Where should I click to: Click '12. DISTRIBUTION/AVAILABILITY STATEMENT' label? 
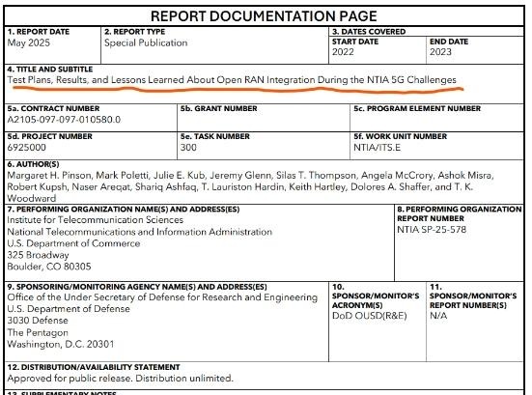point(94,367)
